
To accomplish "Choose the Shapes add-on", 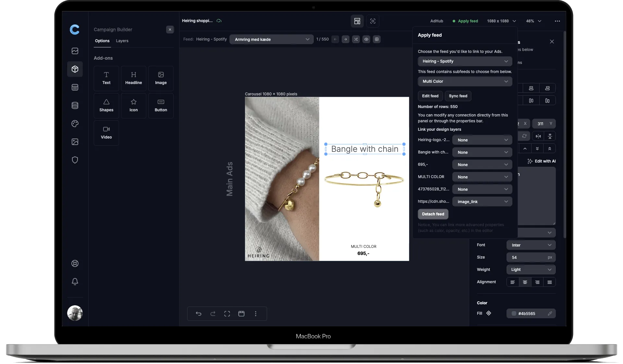I will tap(106, 105).
